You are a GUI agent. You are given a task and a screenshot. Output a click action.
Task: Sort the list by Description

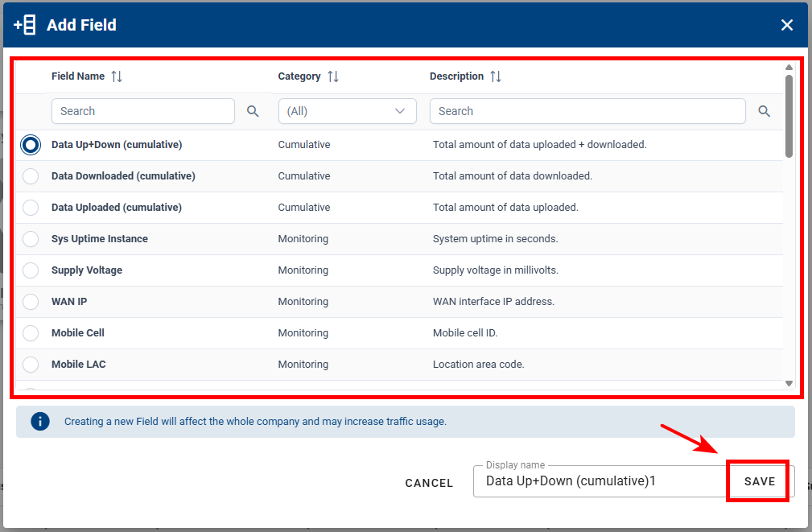pyautogui.click(x=497, y=76)
